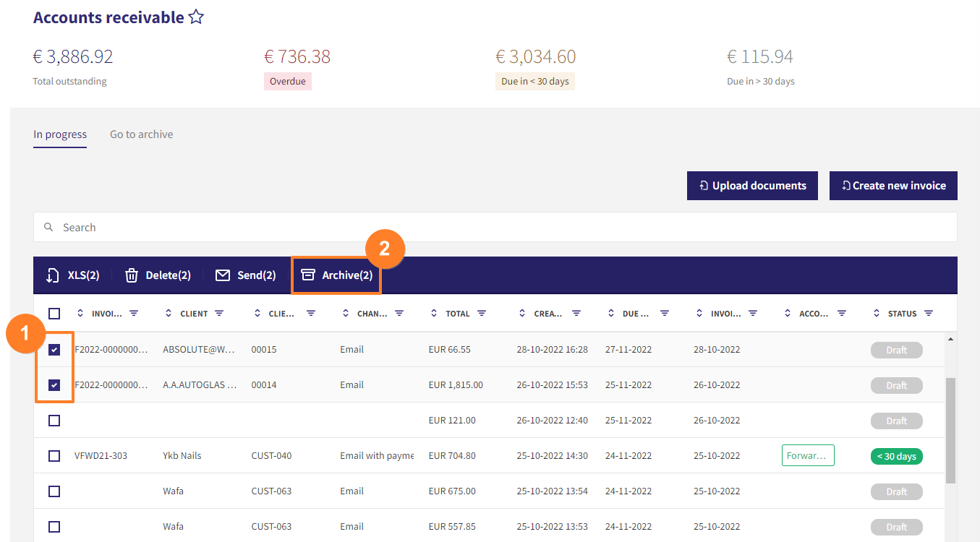The image size is (980, 542).
Task: Click '27-11-2022' due date cell
Action: pyautogui.click(x=629, y=350)
